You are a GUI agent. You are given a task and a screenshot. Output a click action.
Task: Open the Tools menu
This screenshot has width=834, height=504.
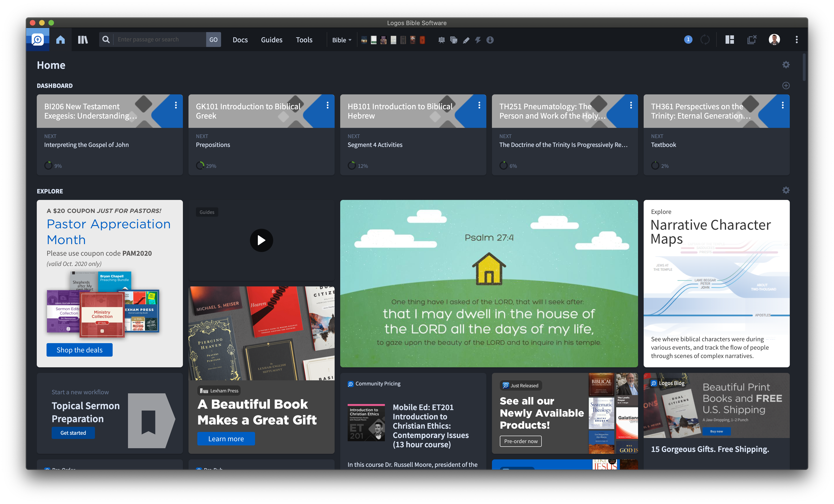pos(304,40)
